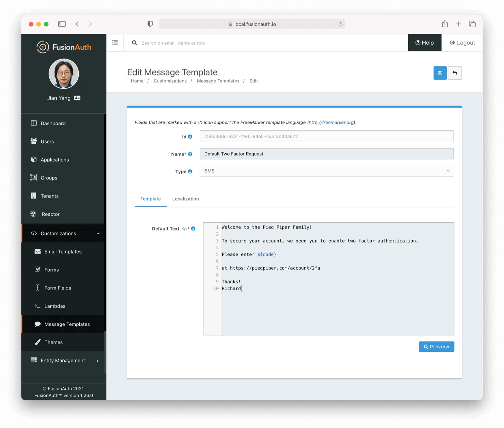Click the Type field info icon

[190, 171]
